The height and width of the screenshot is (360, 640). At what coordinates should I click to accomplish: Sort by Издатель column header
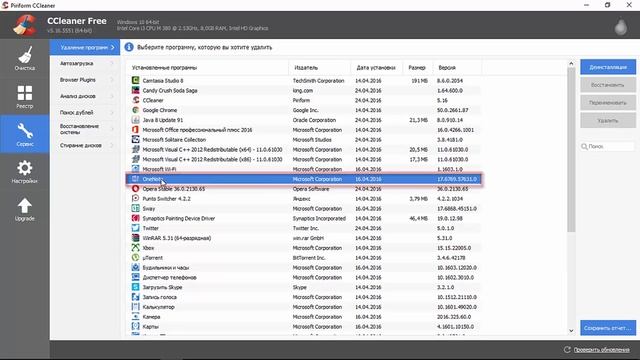point(320,67)
